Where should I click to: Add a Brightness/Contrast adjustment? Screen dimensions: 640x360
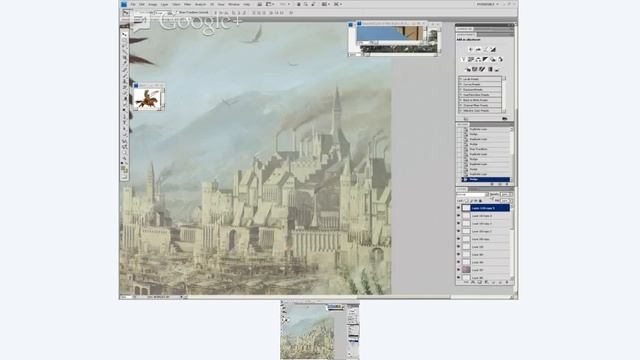coord(471,49)
